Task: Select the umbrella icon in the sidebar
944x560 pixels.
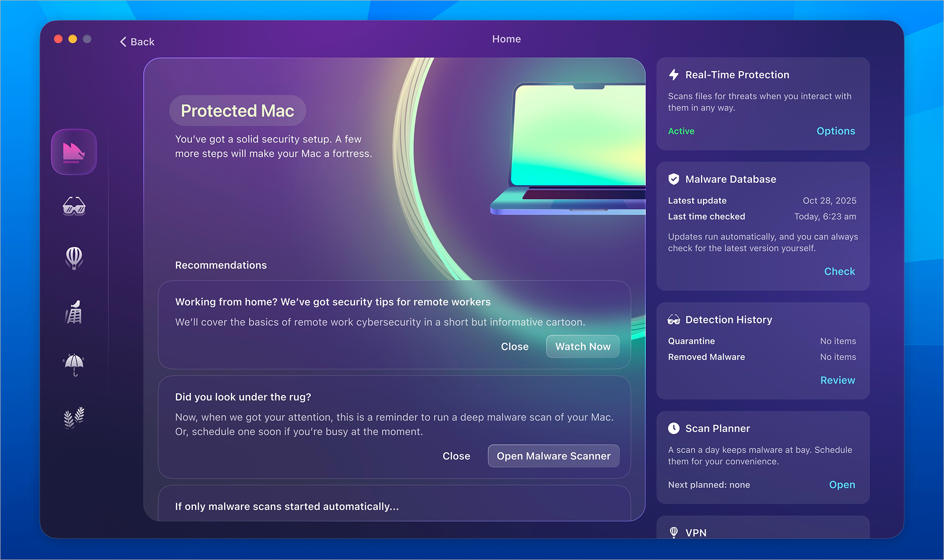Action: [x=74, y=365]
